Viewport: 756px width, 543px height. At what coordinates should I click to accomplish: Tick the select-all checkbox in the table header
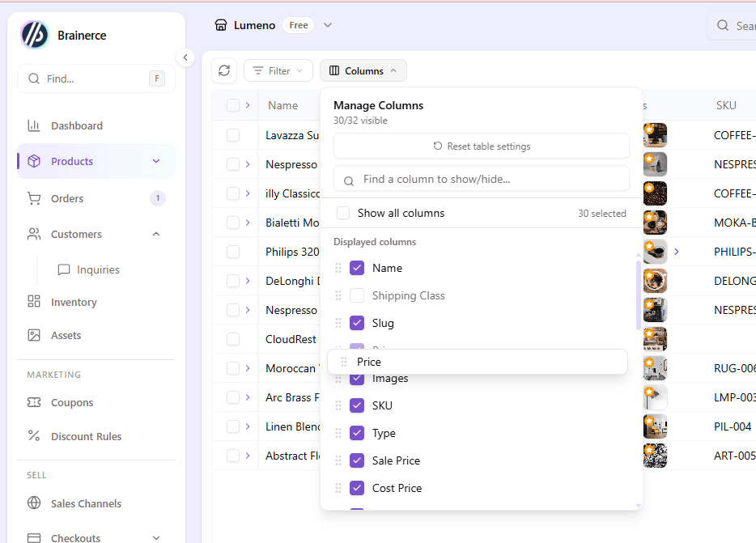tap(233, 106)
